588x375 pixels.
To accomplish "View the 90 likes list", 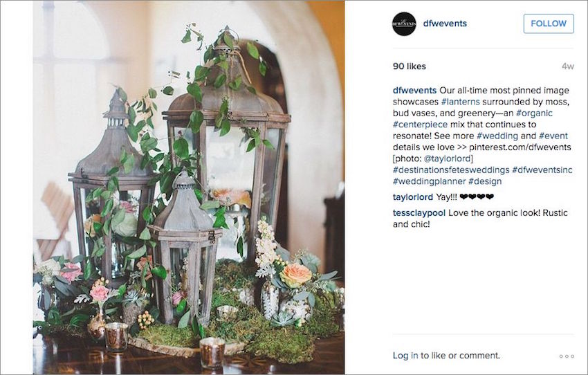I will coord(409,66).
